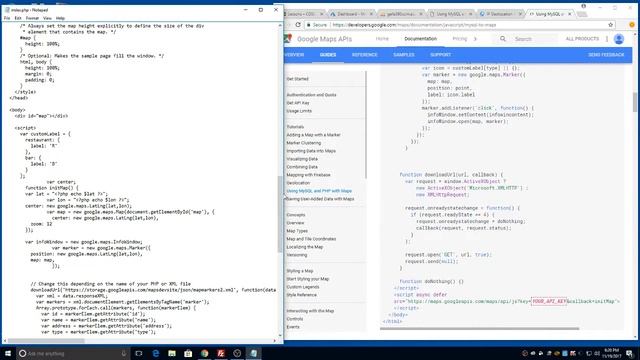Close the active Using MySQL tab
The width and height of the screenshot is (640, 360).
(x=570, y=14)
